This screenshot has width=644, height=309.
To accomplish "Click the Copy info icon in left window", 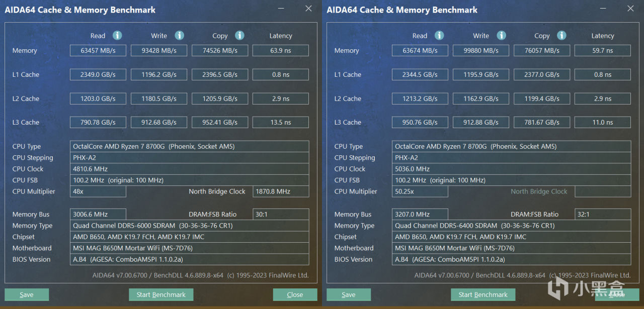I will tap(239, 35).
